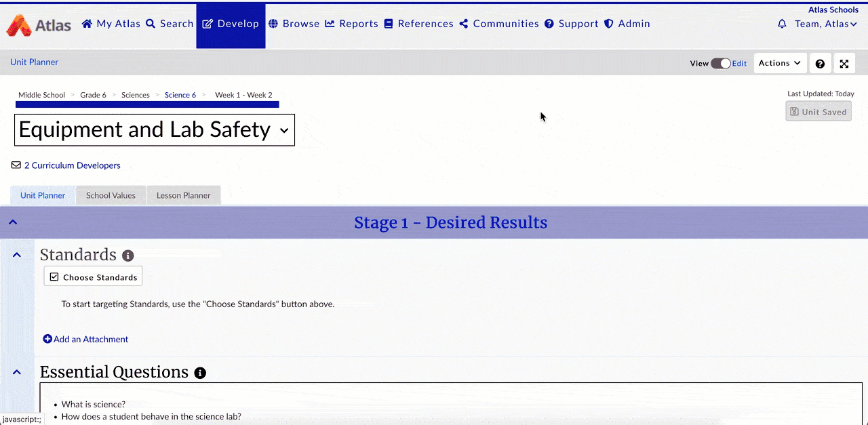This screenshot has width=868, height=425.
Task: Switch to the School Values tab
Action: pyautogui.click(x=111, y=195)
